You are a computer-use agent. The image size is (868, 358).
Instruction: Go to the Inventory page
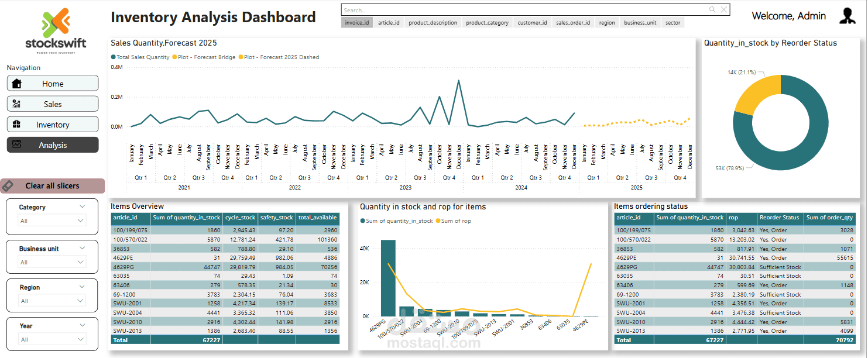tap(53, 125)
